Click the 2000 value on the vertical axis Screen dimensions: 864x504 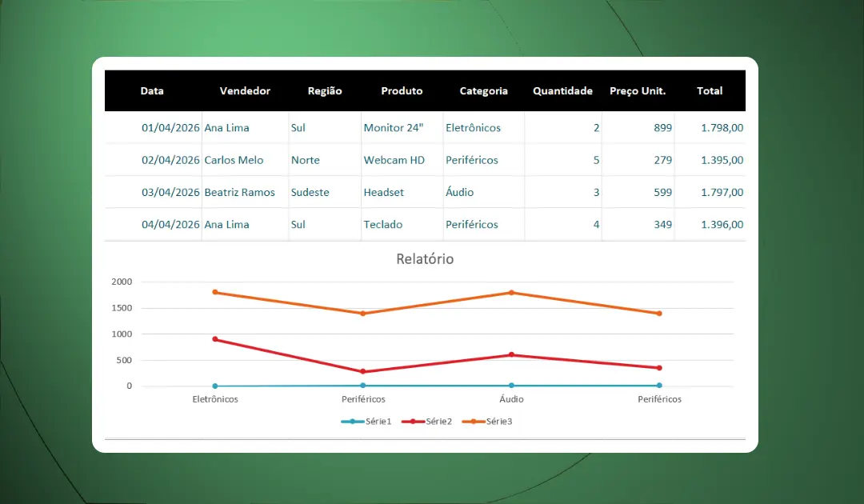click(122, 282)
